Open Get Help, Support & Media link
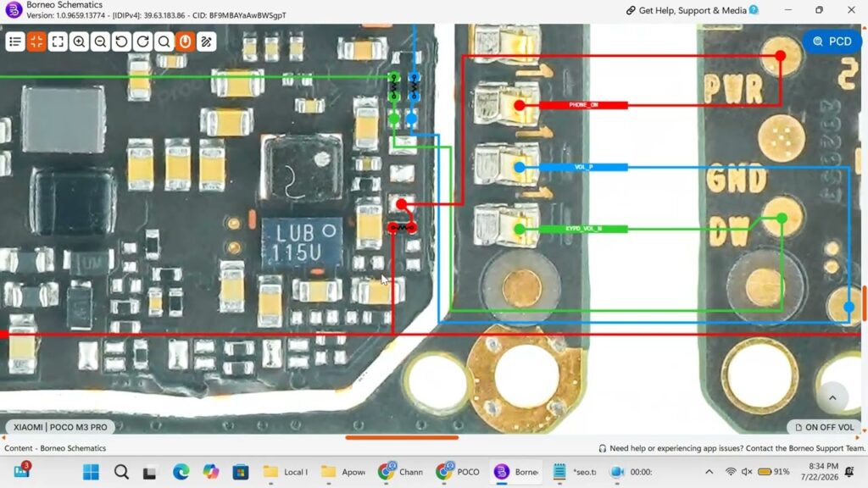The width and height of the screenshot is (868, 488). coord(692,10)
